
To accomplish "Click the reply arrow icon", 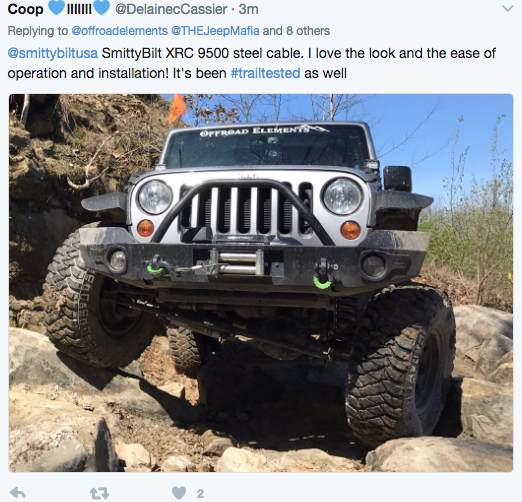I will point(18,493).
